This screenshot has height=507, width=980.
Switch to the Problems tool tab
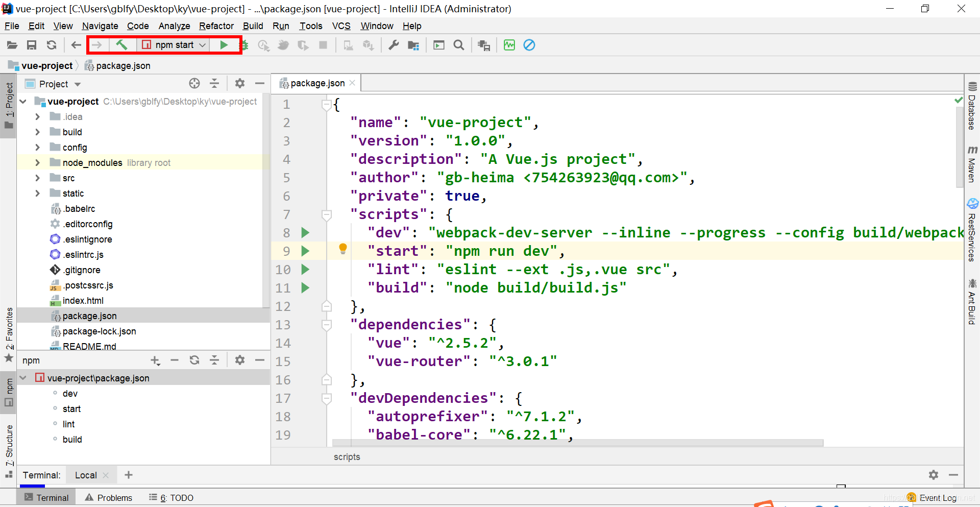tap(109, 498)
